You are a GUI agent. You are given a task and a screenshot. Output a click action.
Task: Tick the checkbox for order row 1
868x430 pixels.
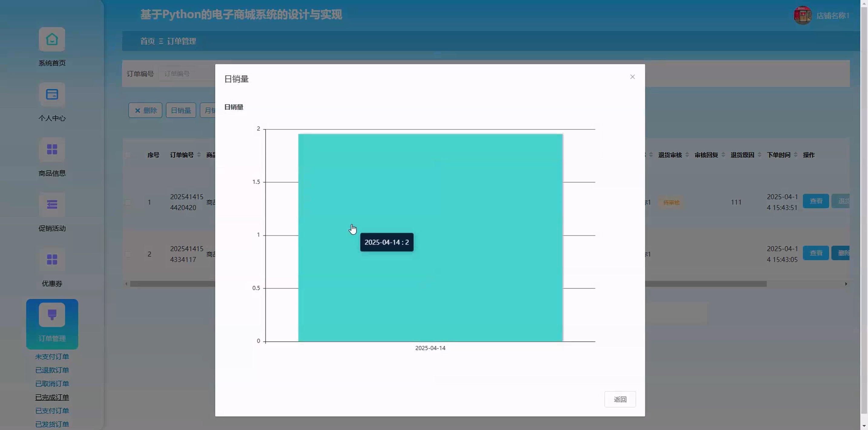[128, 202]
